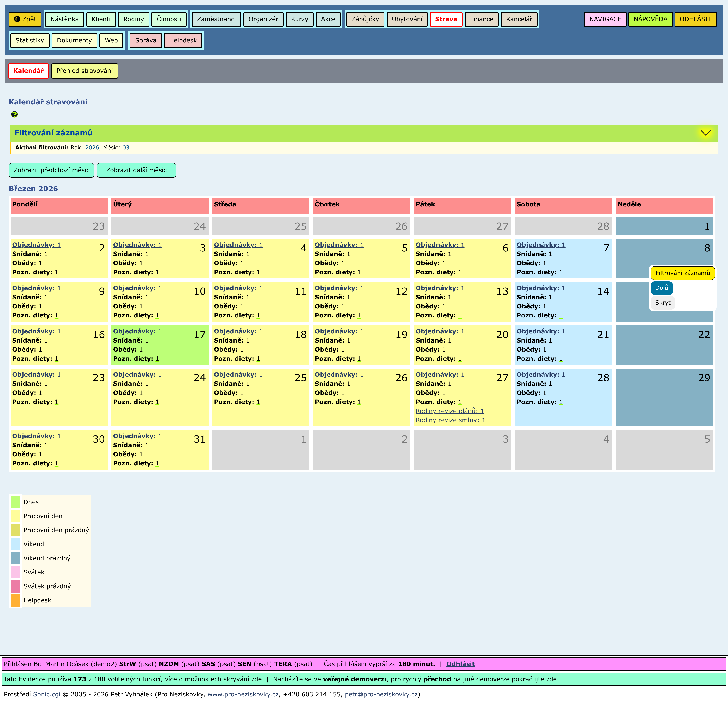The height and width of the screenshot is (712, 728).
Task: Open Objednávky link for March 17
Action: [137, 331]
